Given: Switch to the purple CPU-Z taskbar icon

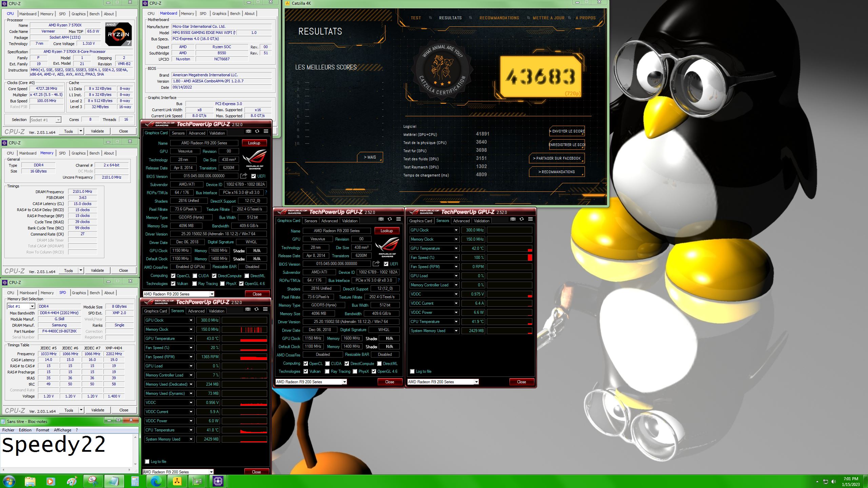Looking at the screenshot, I should [x=218, y=481].
